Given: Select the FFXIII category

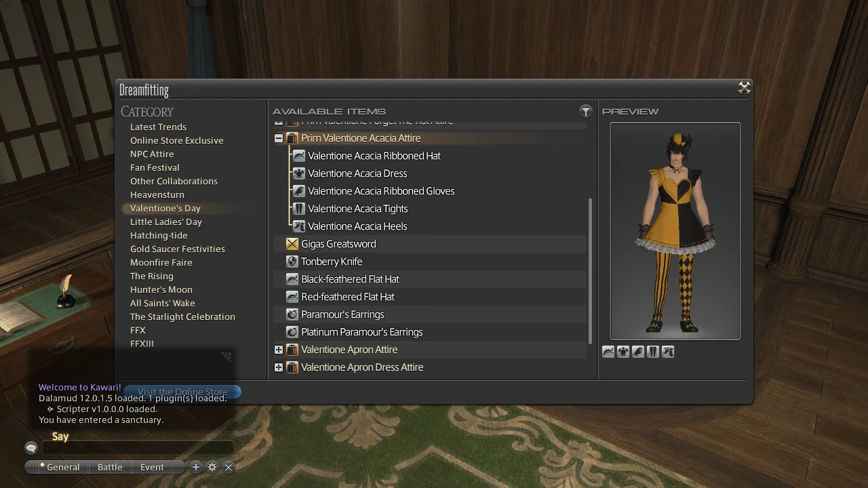Looking at the screenshot, I should click(142, 344).
